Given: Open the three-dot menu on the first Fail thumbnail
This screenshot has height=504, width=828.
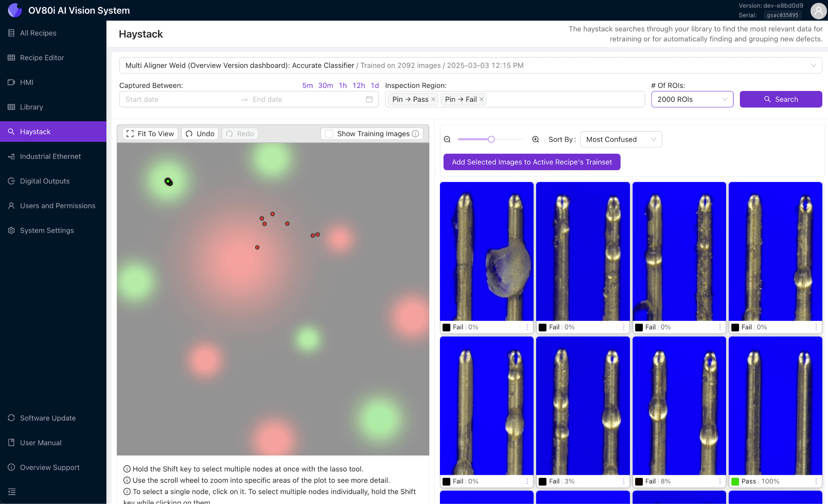Looking at the screenshot, I should point(527,327).
